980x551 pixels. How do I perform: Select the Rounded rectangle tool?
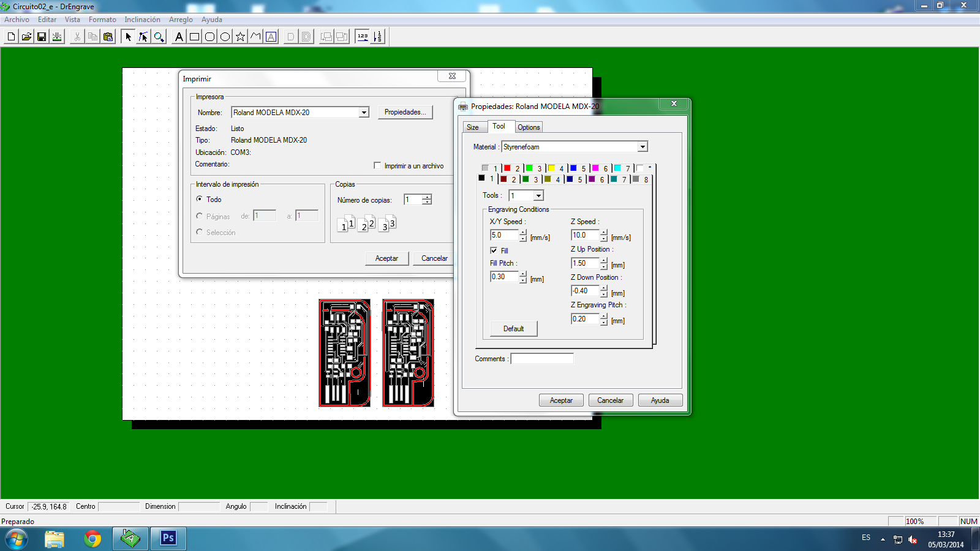[x=209, y=37]
